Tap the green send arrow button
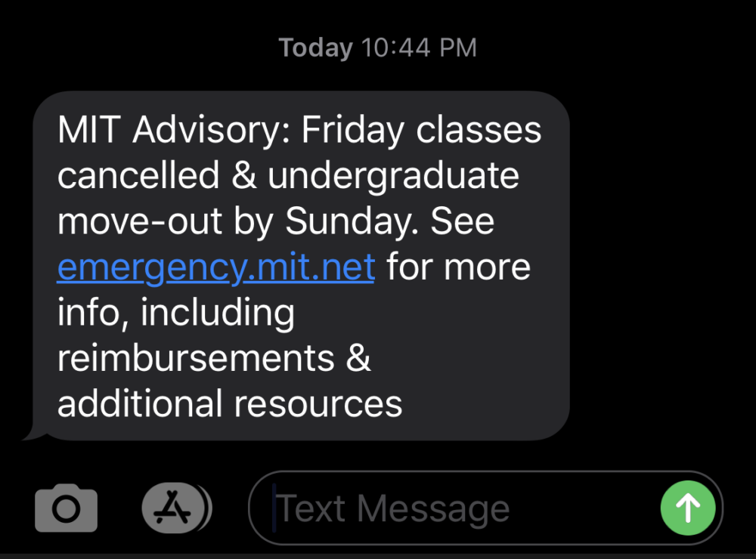The height and width of the screenshot is (559, 756). [x=687, y=508]
